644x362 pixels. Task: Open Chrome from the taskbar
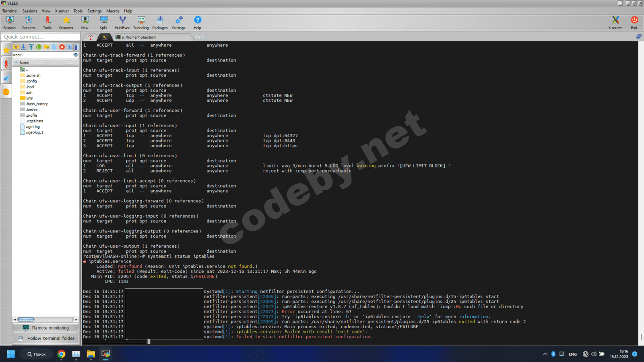pyautogui.click(x=61, y=354)
